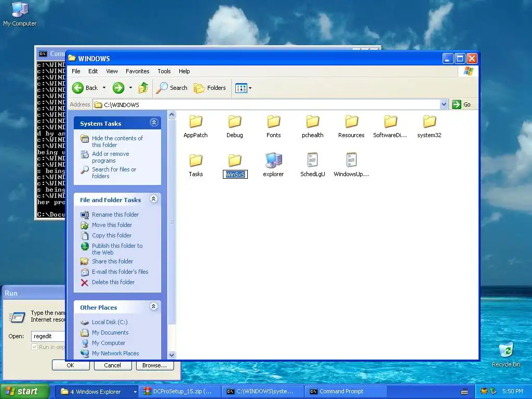532x399 pixels.
Task: Open the Favorites menu
Action: [137, 71]
